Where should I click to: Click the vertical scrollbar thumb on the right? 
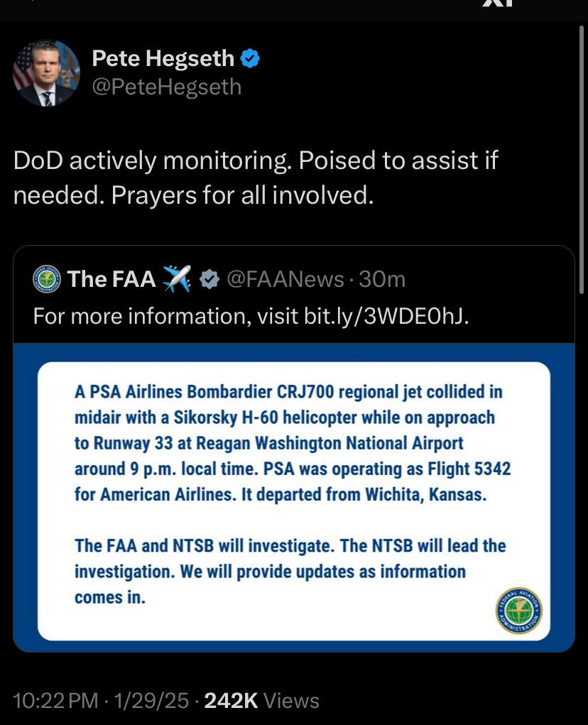(582, 160)
